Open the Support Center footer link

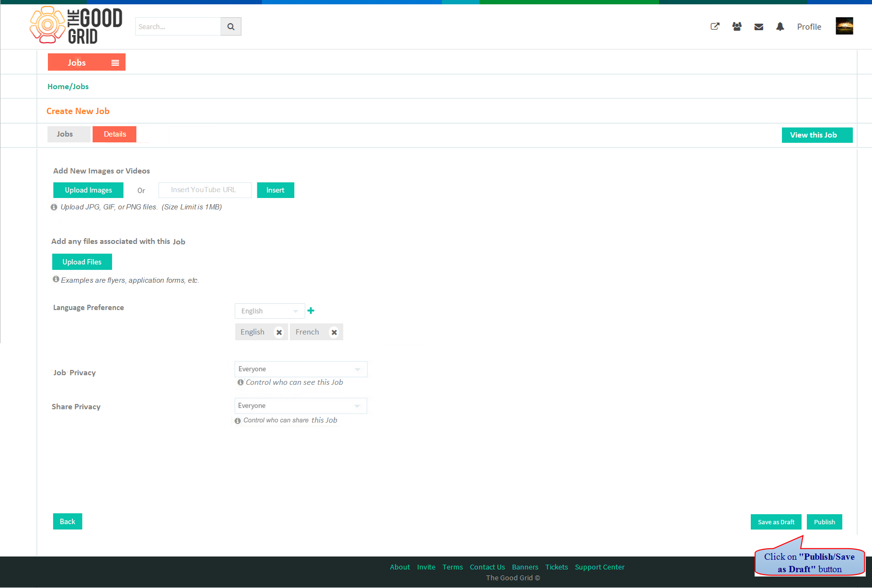[599, 567]
